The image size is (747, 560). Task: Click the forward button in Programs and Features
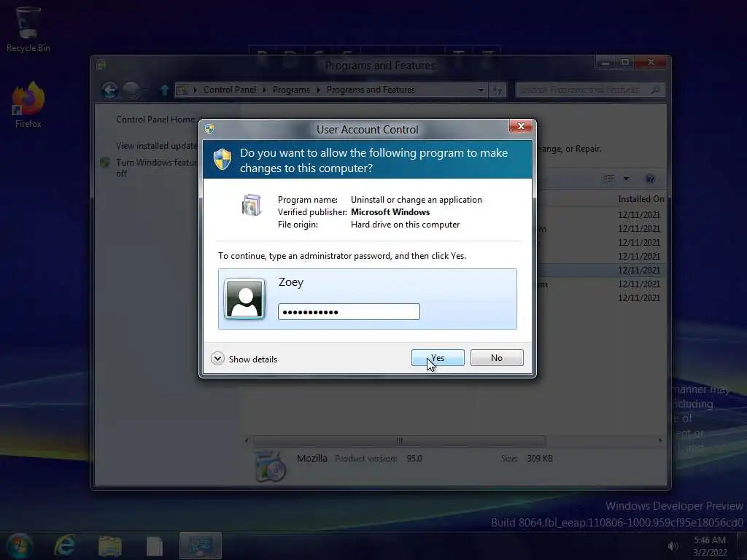point(132,90)
